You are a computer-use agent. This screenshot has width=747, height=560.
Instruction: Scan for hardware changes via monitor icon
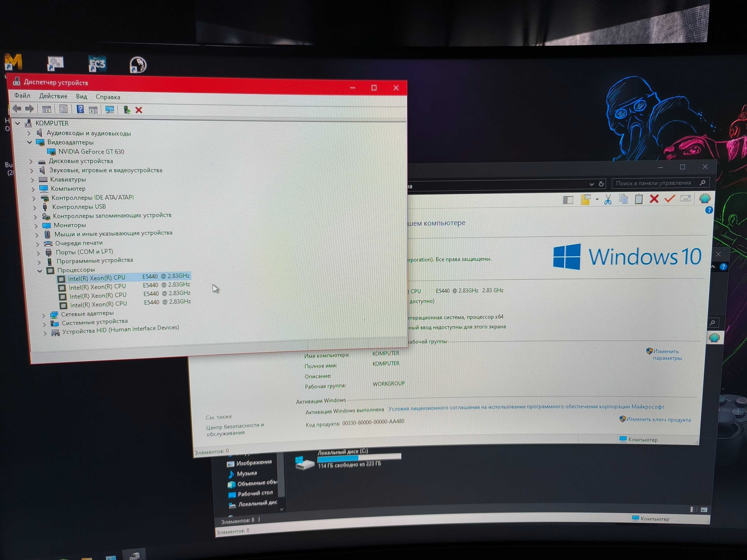point(110,110)
